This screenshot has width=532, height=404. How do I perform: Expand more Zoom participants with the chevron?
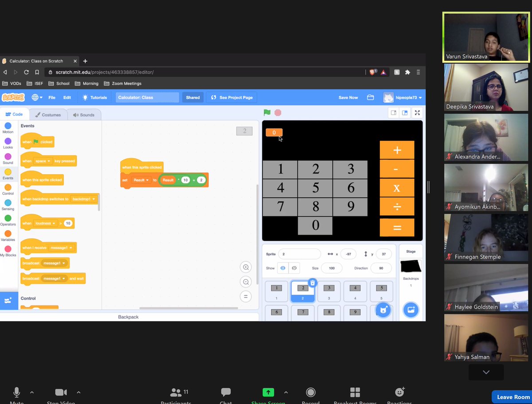486,373
